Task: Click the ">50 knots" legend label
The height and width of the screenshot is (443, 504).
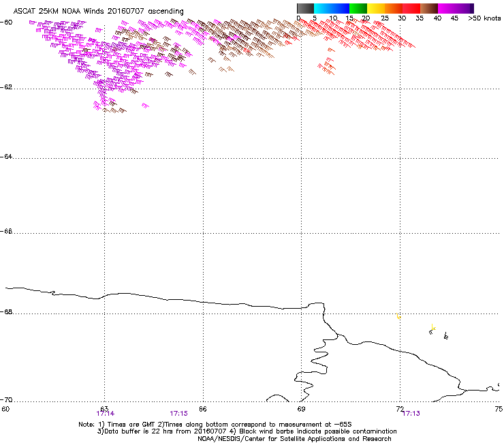Action: [484, 18]
